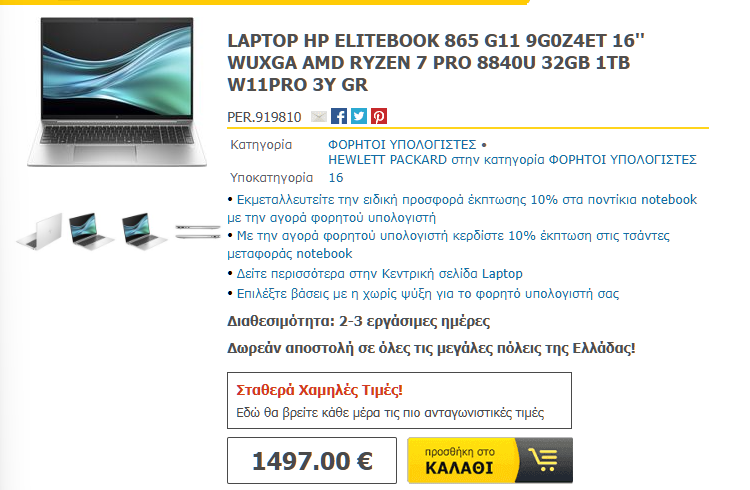Open the 10% discount on notebook mice offer

(x=462, y=208)
